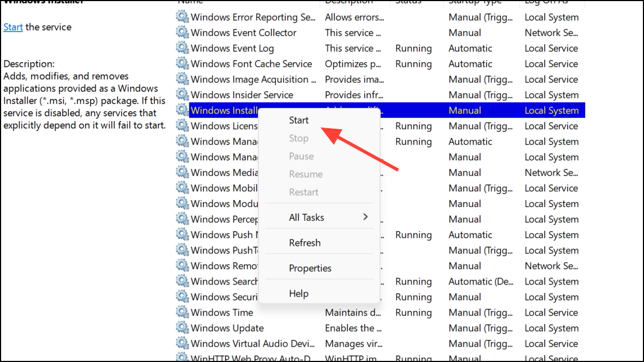Viewport: 644px width, 362px height.
Task: Choose Stop in the context menu
Action: pyautogui.click(x=299, y=138)
